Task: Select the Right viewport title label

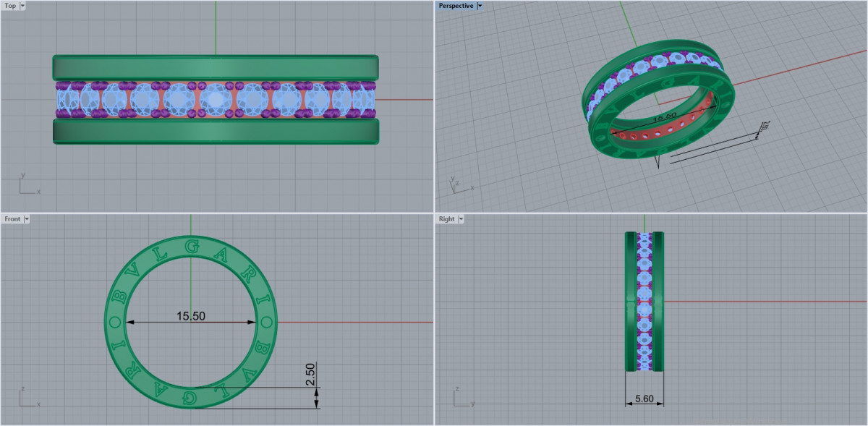Action: click(x=446, y=218)
